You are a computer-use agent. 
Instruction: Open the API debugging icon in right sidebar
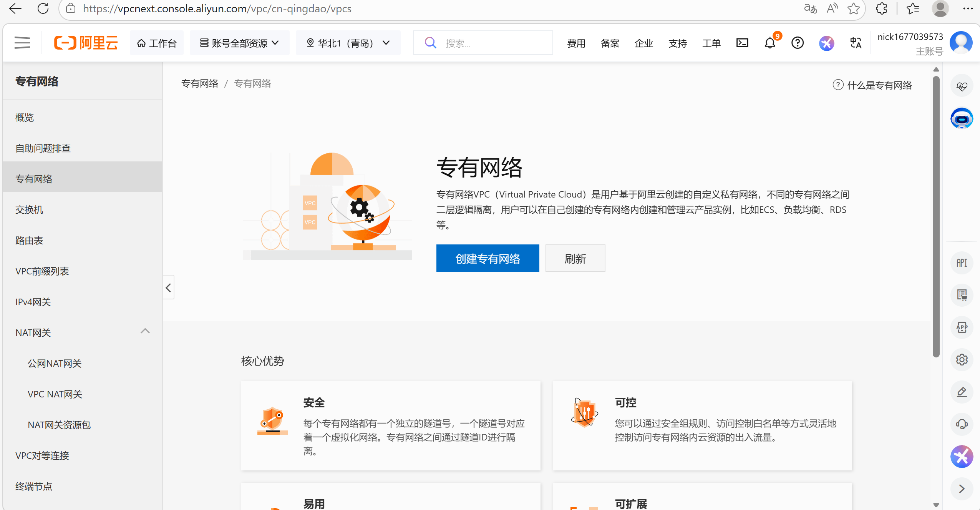pyautogui.click(x=962, y=263)
